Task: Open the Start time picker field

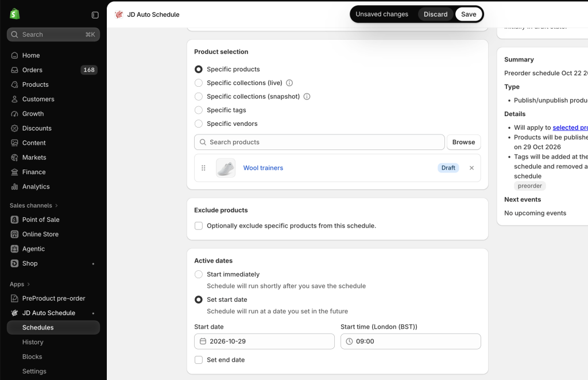Action: (x=411, y=341)
